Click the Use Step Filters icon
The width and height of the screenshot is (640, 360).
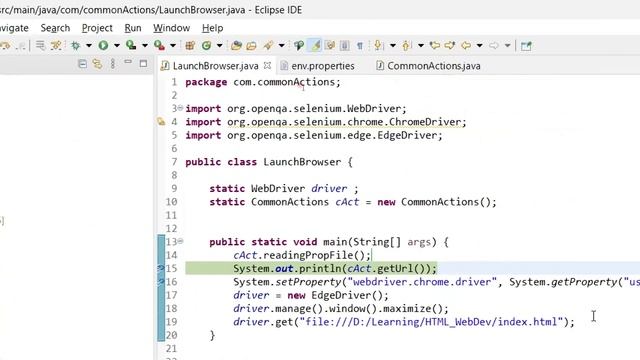(56, 45)
